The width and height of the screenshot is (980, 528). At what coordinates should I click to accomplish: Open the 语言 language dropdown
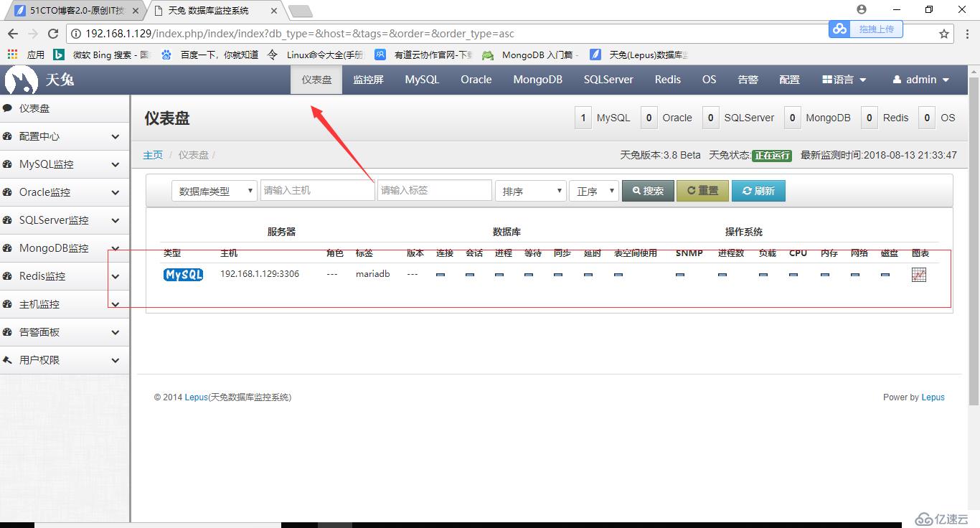[x=844, y=80]
